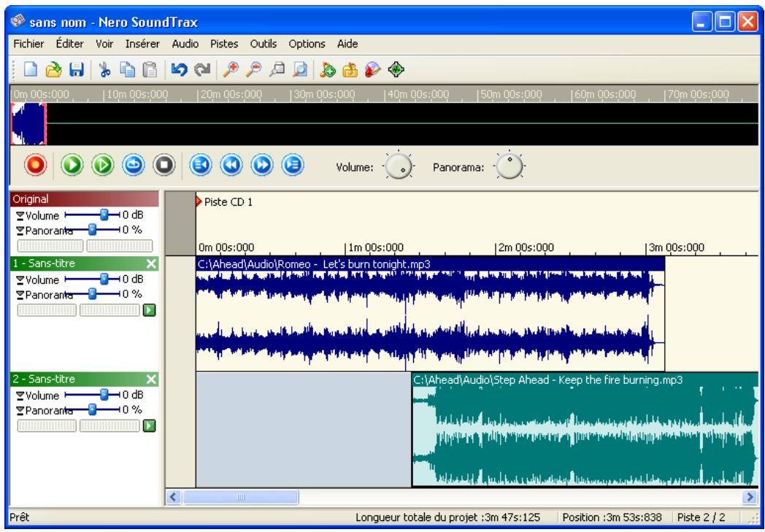Image resolution: width=765 pixels, height=532 pixels.
Task: Open the Audio menu
Action: [x=185, y=44]
